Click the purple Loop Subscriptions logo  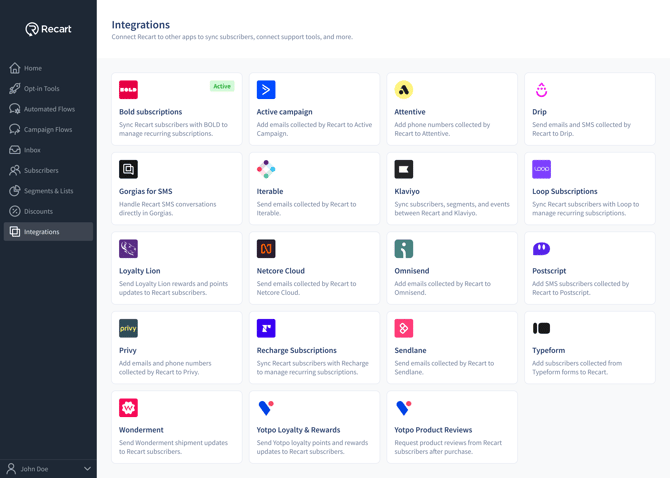tap(541, 169)
